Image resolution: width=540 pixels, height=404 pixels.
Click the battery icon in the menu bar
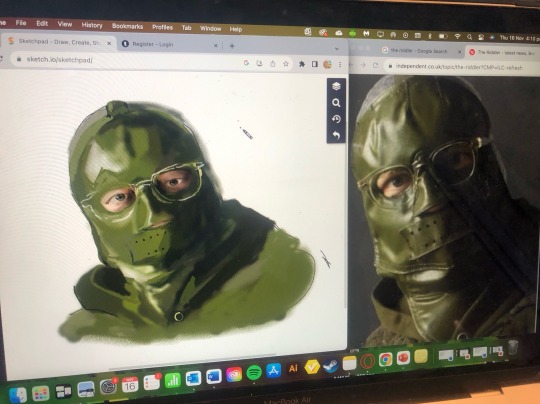coord(443,36)
